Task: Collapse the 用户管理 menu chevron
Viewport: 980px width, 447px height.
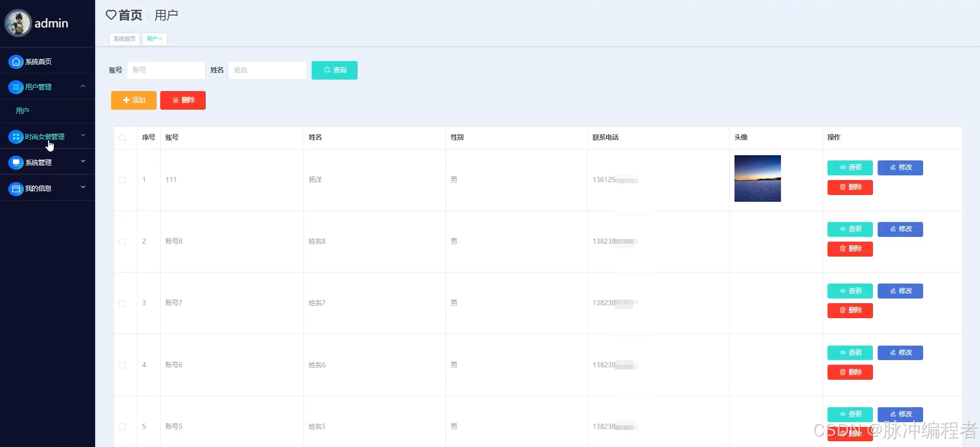Action: pyautogui.click(x=83, y=86)
